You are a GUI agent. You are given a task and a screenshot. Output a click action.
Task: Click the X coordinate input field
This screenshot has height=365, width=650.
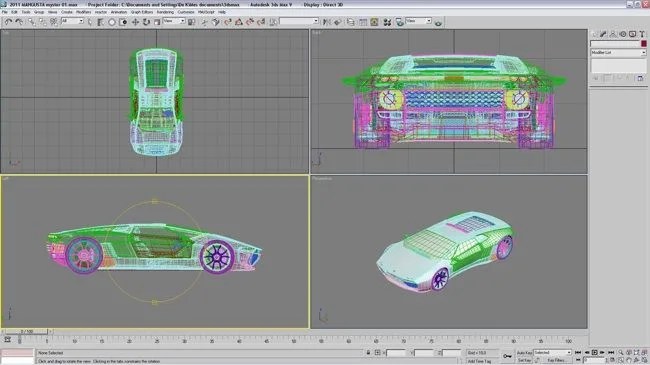click(x=396, y=353)
